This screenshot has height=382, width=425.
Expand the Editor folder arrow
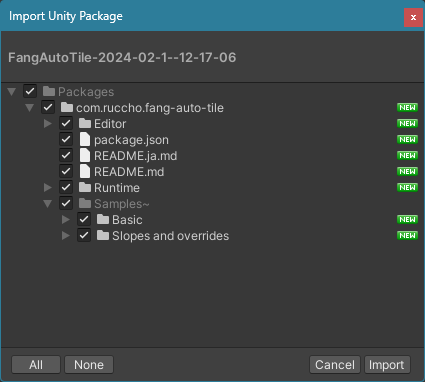48,123
